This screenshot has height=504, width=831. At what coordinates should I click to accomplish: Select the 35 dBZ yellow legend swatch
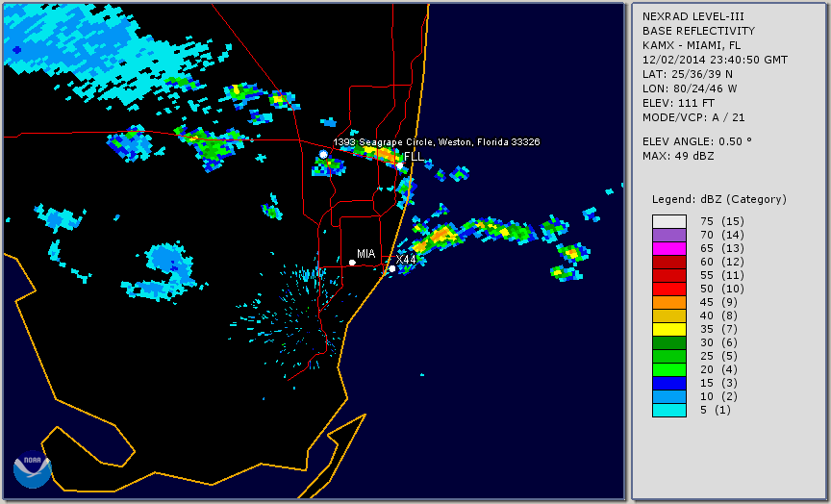(669, 329)
